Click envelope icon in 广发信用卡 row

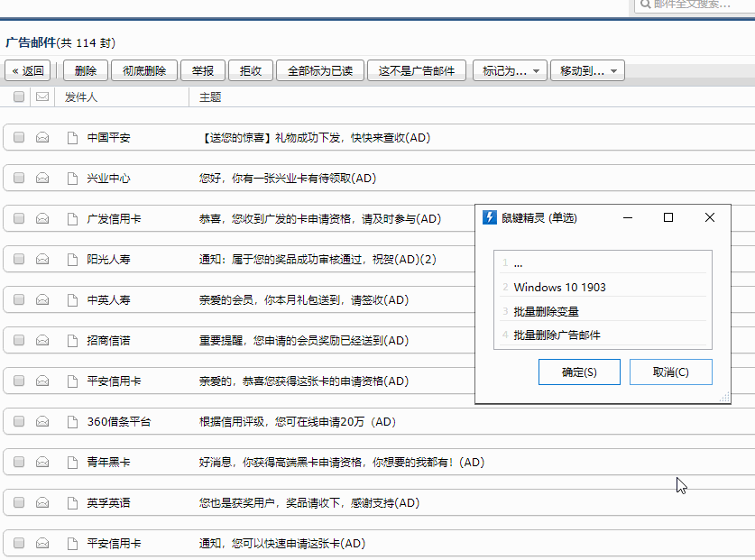click(x=42, y=218)
